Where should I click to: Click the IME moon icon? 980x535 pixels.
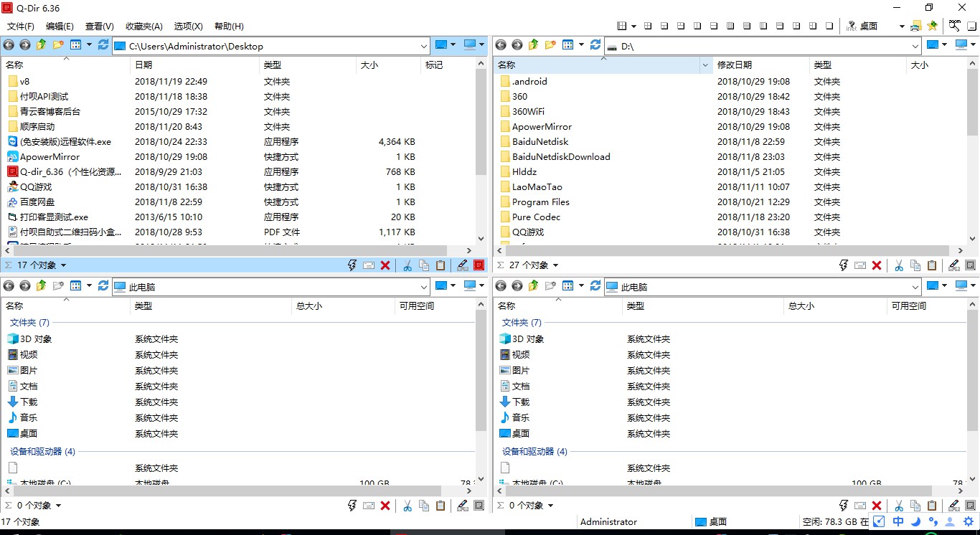(916, 522)
